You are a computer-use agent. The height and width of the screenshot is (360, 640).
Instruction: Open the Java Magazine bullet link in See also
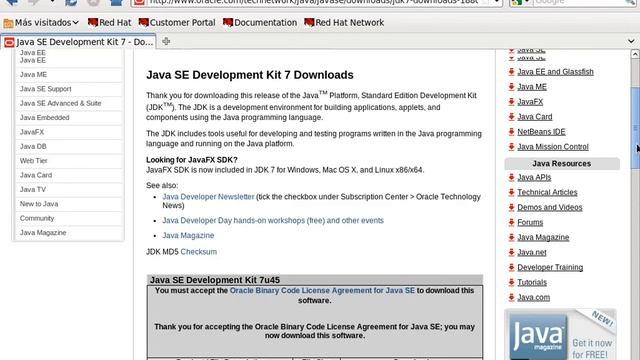[x=188, y=236]
